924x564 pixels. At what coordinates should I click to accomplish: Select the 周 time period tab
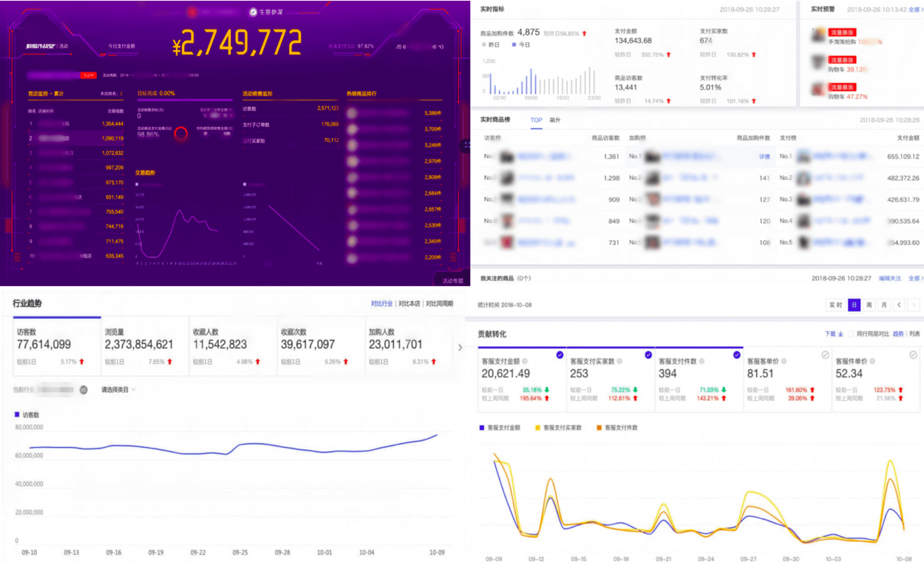pyautogui.click(x=869, y=305)
